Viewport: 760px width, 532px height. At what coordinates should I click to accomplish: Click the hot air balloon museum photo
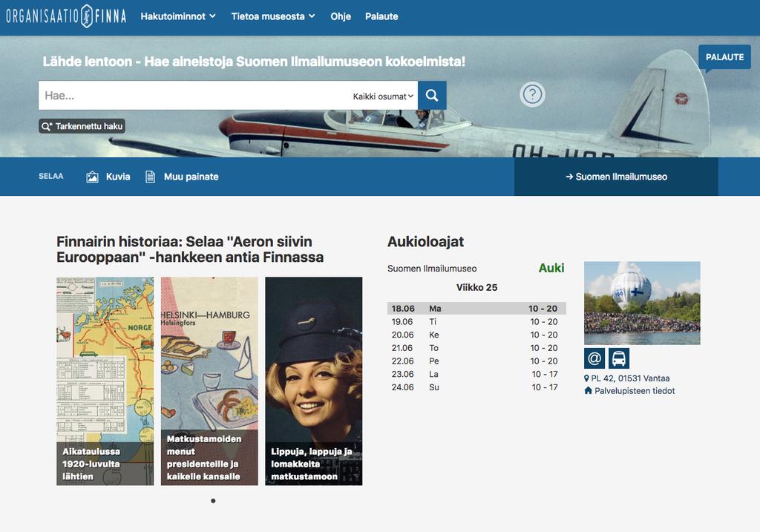[x=642, y=303]
